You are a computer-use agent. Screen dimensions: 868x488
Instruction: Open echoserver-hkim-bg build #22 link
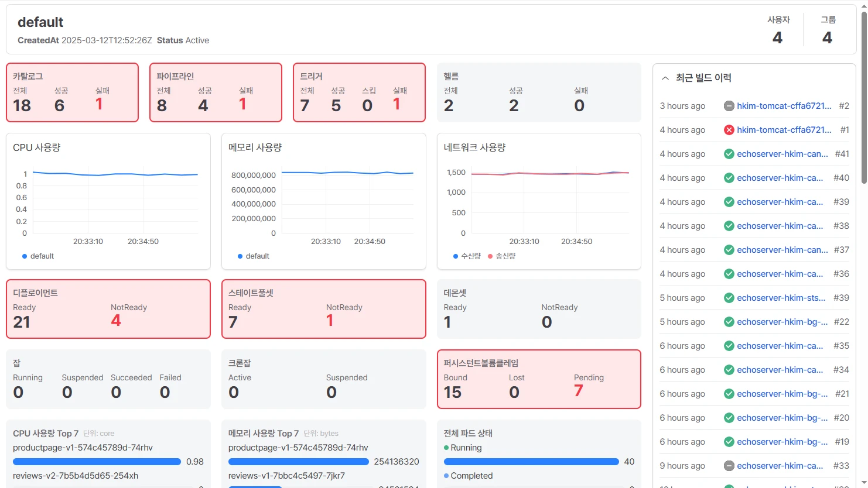[x=782, y=322]
